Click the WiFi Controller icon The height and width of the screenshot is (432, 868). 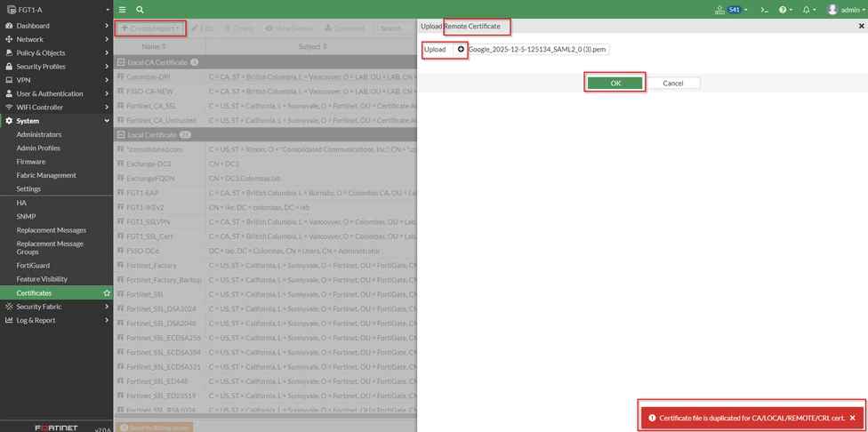pyautogui.click(x=9, y=107)
